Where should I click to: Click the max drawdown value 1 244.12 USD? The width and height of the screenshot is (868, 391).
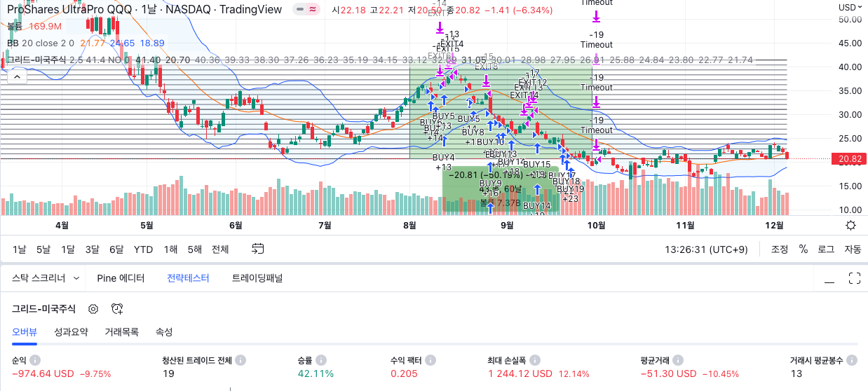coord(520,373)
